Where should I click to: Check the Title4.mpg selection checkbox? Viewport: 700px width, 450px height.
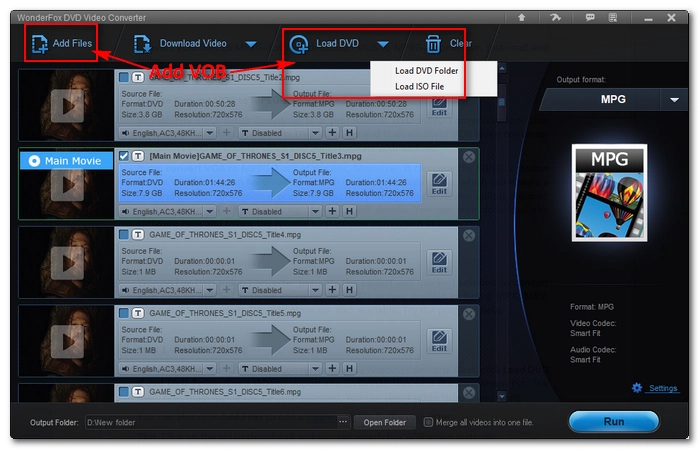[x=124, y=234]
